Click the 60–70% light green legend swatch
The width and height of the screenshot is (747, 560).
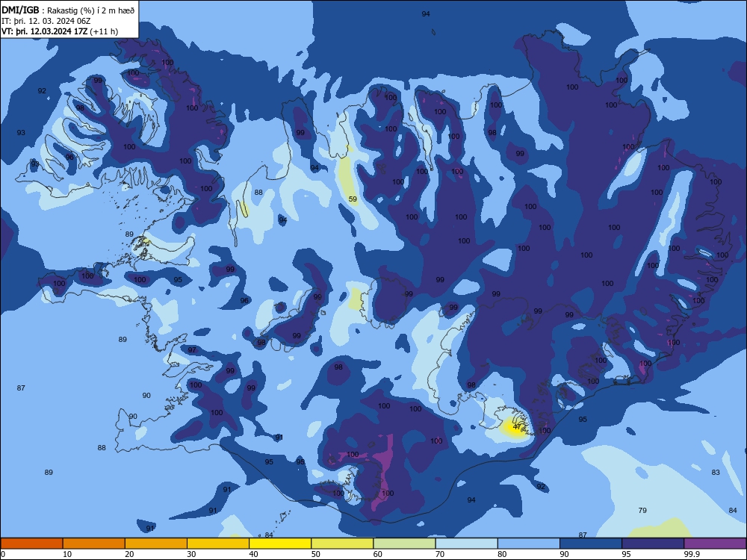click(x=404, y=544)
